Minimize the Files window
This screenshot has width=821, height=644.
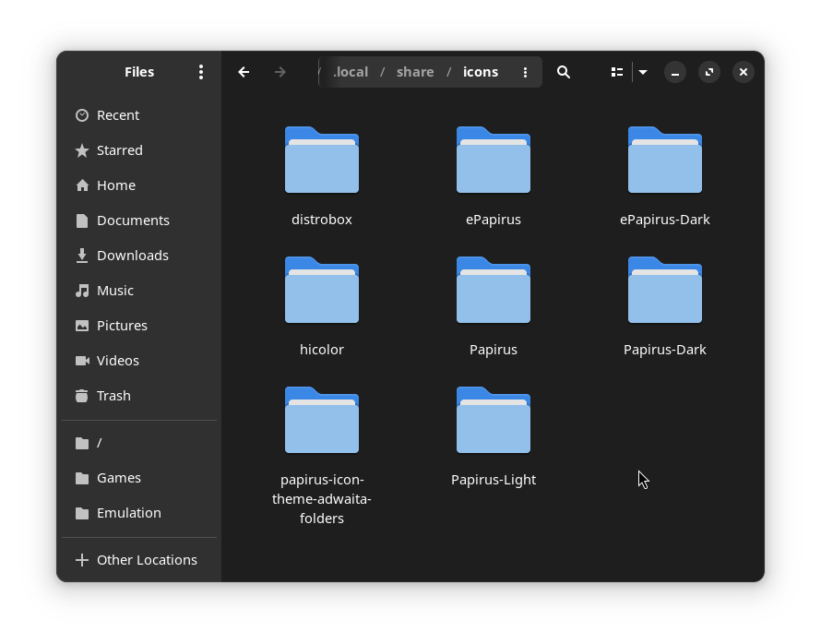675,72
